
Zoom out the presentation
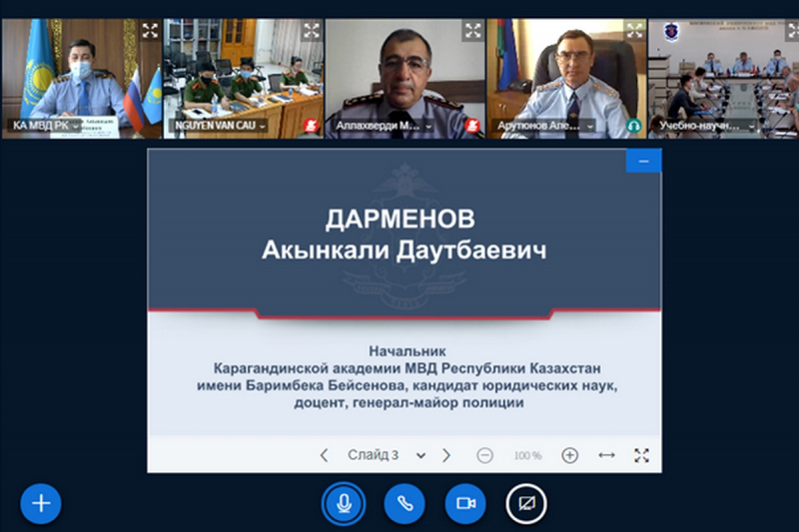tap(484, 455)
